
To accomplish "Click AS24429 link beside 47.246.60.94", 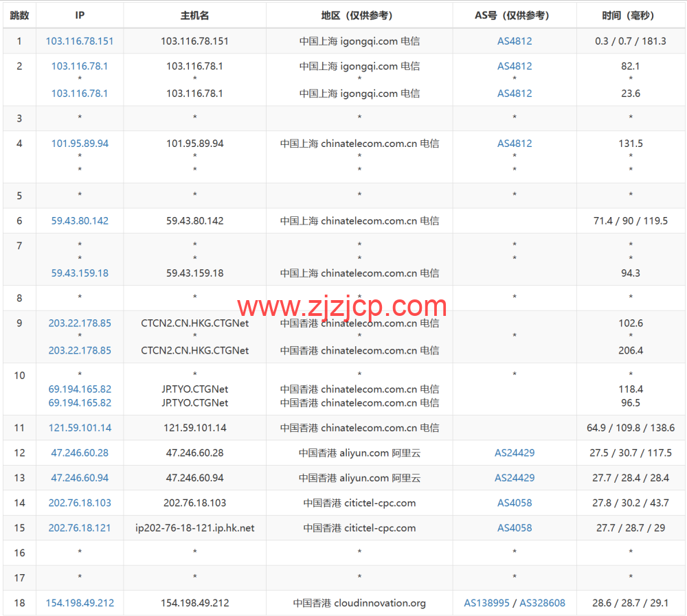I will (x=514, y=478).
